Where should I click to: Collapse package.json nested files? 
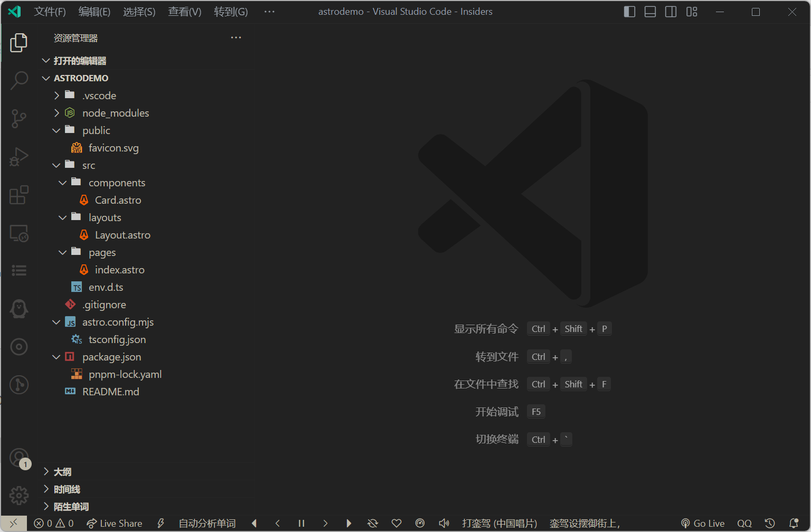pyautogui.click(x=56, y=357)
